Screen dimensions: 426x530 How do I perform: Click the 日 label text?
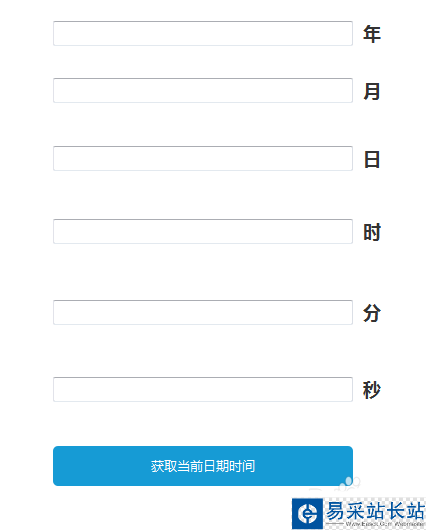[x=372, y=160]
